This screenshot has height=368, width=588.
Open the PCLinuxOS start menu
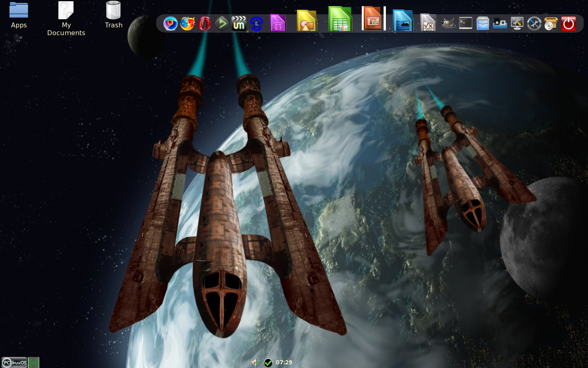tap(14, 362)
